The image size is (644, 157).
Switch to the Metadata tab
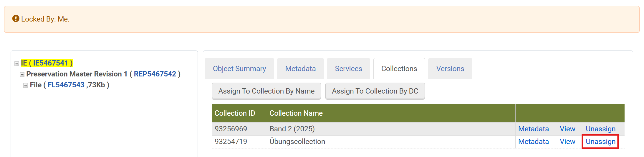pyautogui.click(x=300, y=69)
